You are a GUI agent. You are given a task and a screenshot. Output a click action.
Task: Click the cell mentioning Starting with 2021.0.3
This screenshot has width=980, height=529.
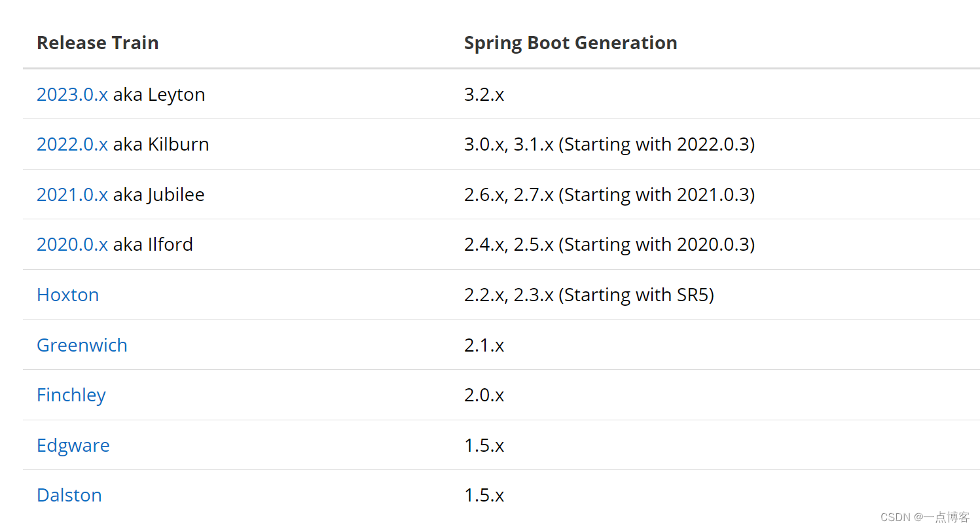coord(609,194)
